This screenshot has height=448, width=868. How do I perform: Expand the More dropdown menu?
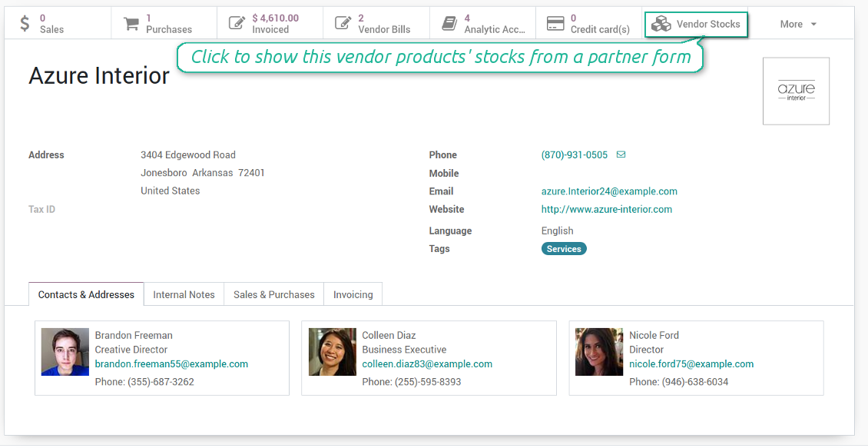[798, 24]
